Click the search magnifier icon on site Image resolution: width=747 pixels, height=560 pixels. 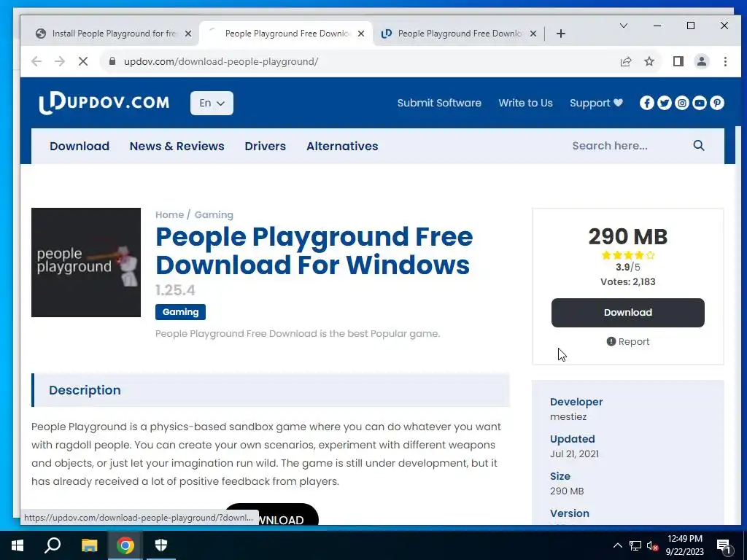point(698,146)
